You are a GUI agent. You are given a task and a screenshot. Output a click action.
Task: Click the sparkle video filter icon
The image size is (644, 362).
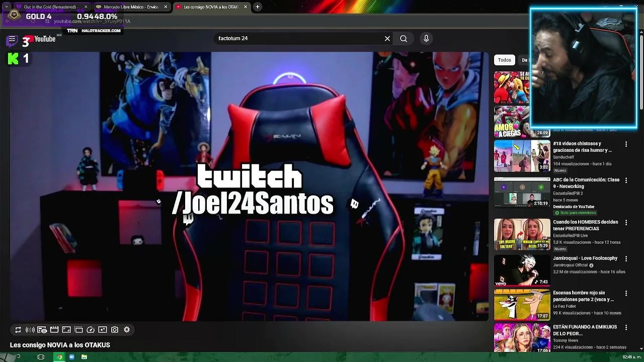coord(103,330)
